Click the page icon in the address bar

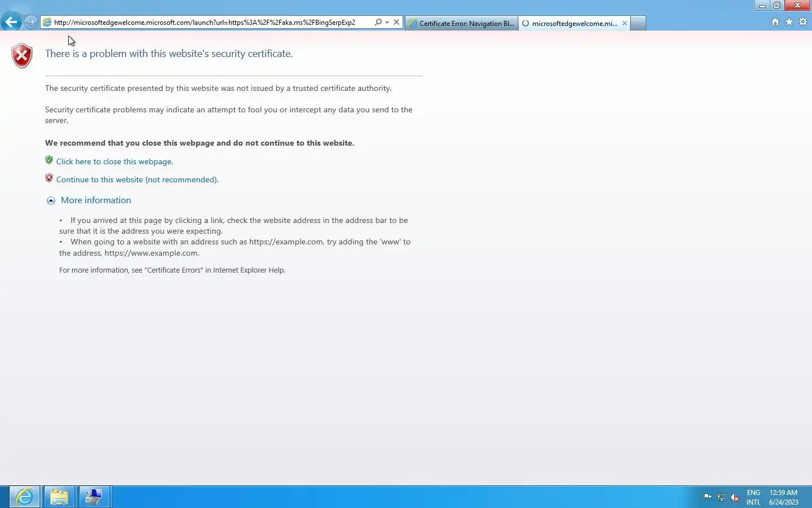(47, 23)
